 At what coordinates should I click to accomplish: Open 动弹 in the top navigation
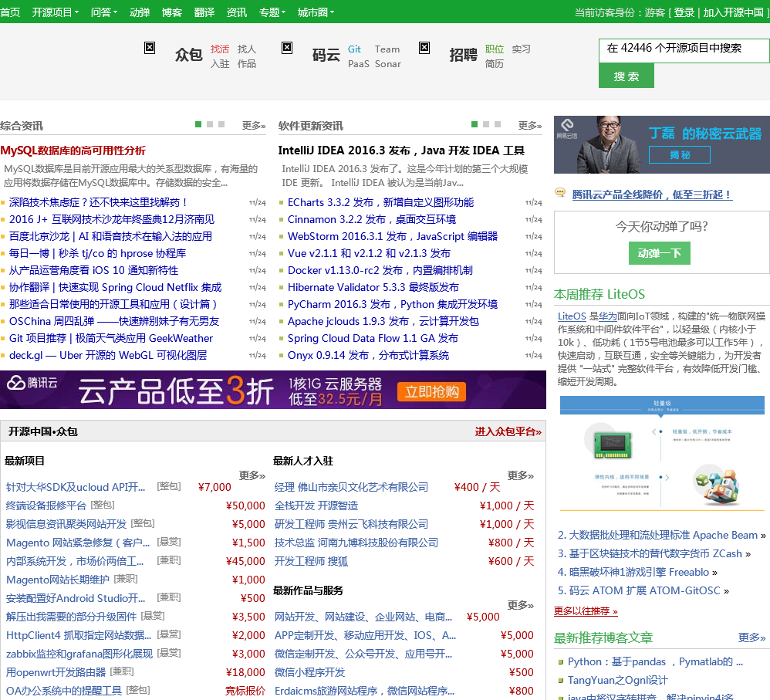(140, 12)
